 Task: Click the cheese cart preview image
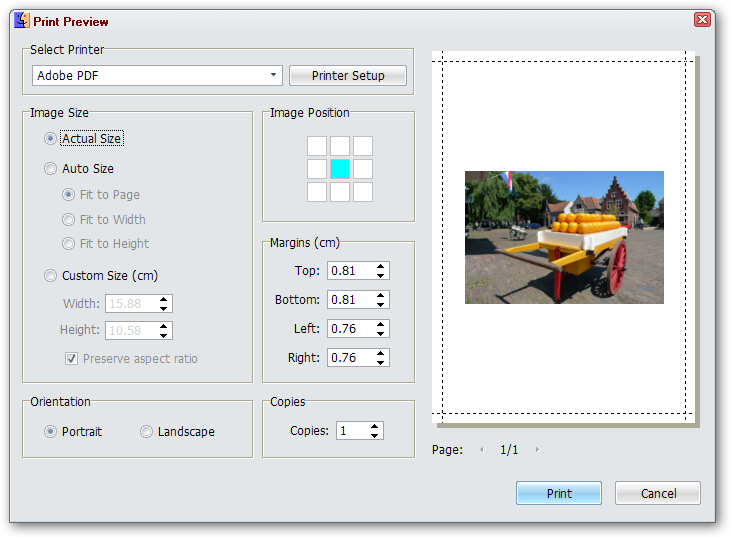point(564,238)
